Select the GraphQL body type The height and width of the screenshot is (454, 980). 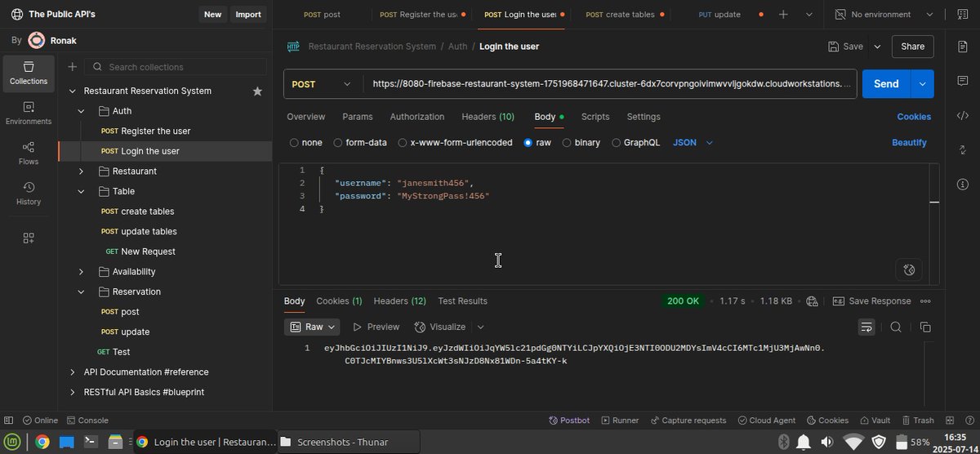tap(635, 142)
